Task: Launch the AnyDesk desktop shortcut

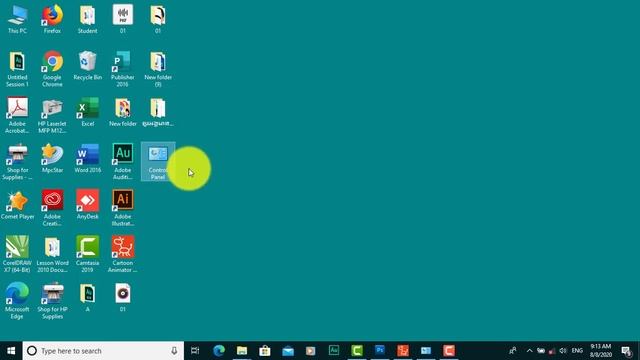Action: pyautogui.click(x=87, y=205)
